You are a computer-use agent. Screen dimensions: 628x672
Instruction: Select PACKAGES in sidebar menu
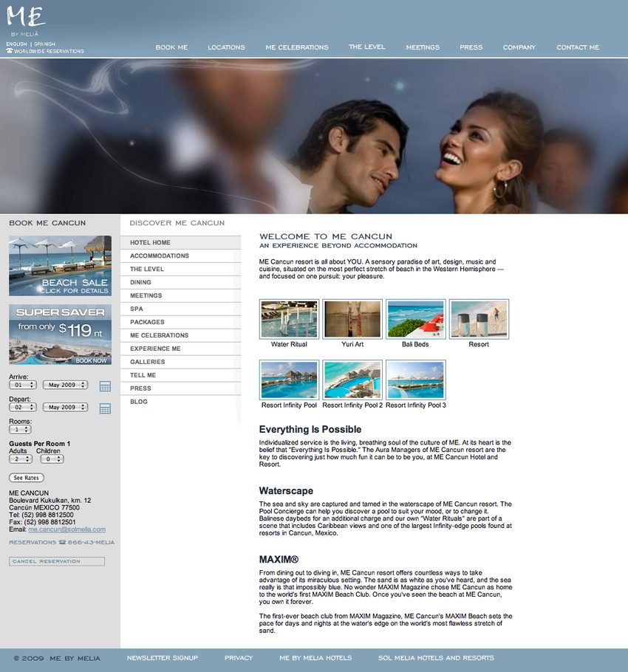click(180, 322)
